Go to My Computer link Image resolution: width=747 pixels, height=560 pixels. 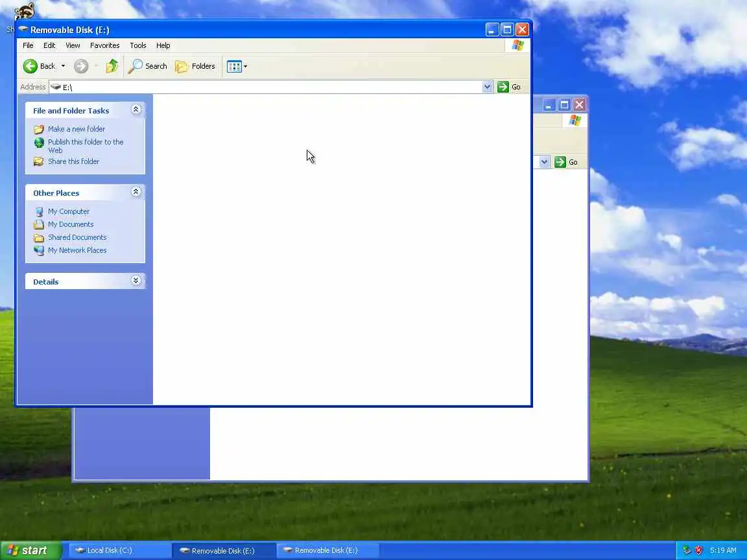69,211
